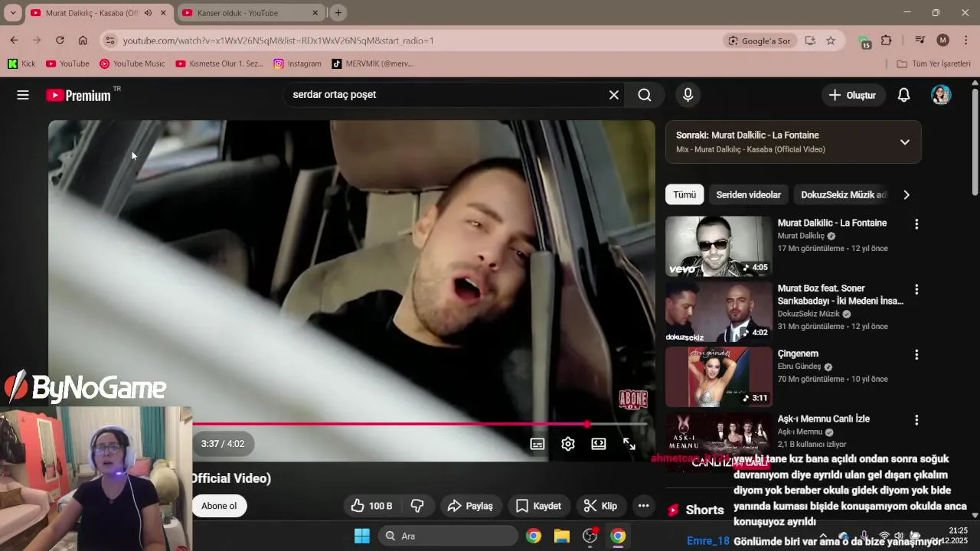Viewport: 980px width, 551px height.
Task: Bookmark this page with the star
Action: click(831, 41)
